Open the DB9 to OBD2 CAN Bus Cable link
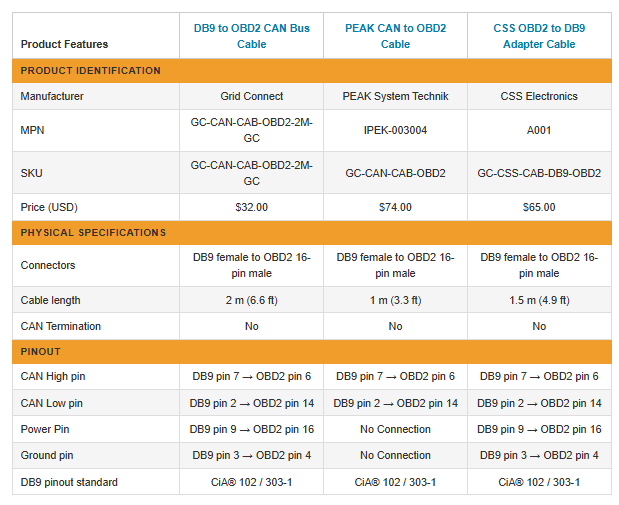 coord(251,36)
